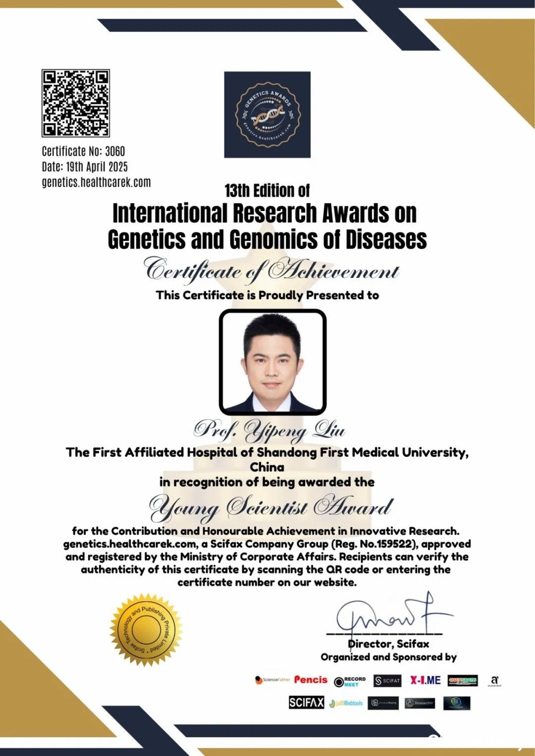The height and width of the screenshot is (756, 535).
Task: Select the X-I.ME sponsor logo
Action: click(425, 680)
